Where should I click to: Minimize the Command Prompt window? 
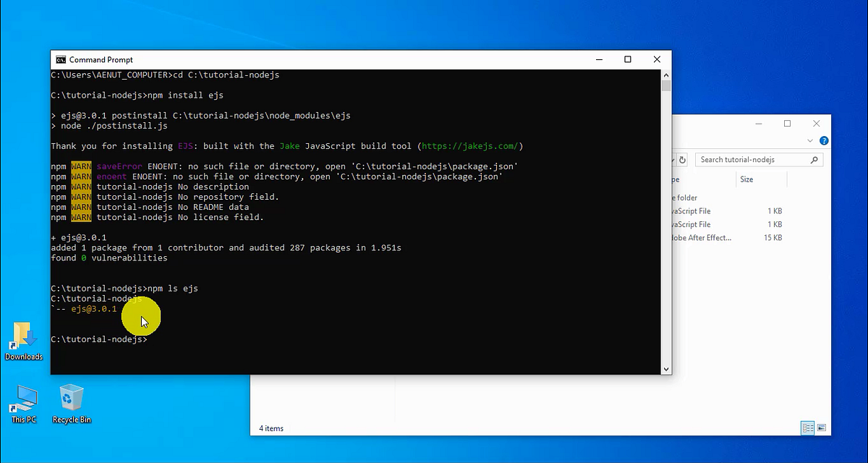click(x=598, y=59)
